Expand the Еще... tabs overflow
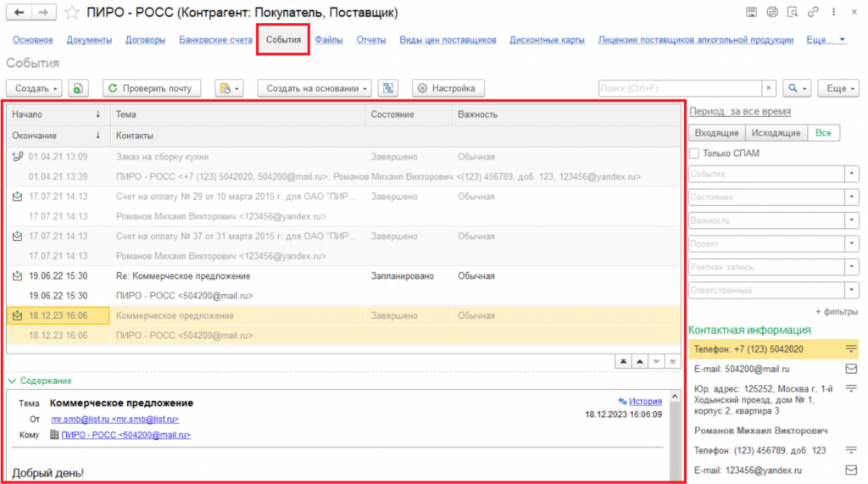868x484 pixels. (x=826, y=40)
